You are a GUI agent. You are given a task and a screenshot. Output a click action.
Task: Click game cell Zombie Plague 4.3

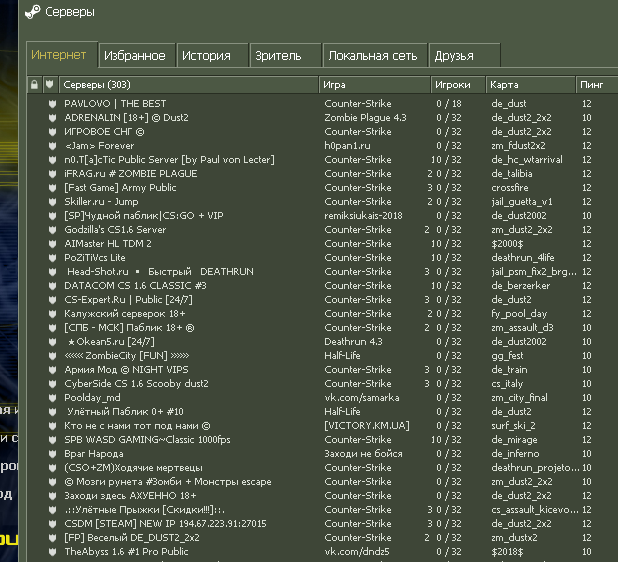365,118
